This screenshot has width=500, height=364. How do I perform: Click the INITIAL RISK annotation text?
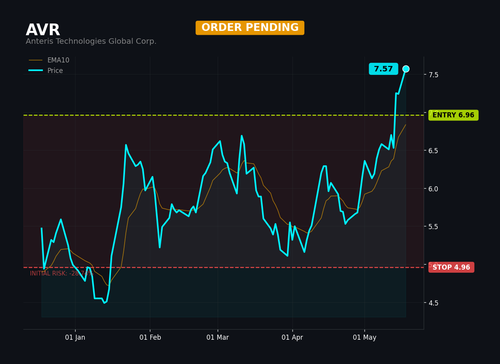pos(61,273)
